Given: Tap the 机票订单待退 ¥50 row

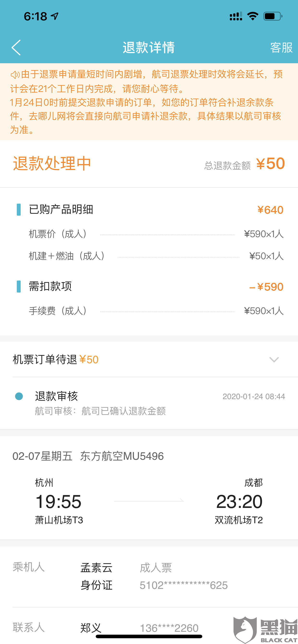Looking at the screenshot, I should (56, 360).
